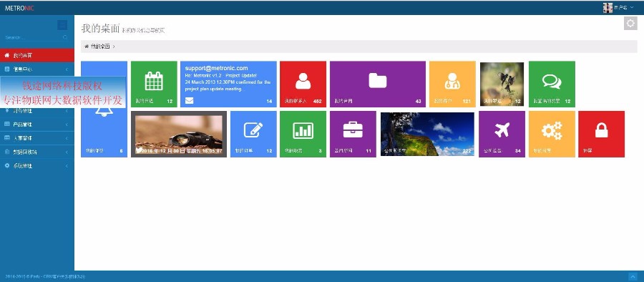The height and width of the screenshot is (282, 644).
Task: Open the green calendar tile
Action: (154, 84)
